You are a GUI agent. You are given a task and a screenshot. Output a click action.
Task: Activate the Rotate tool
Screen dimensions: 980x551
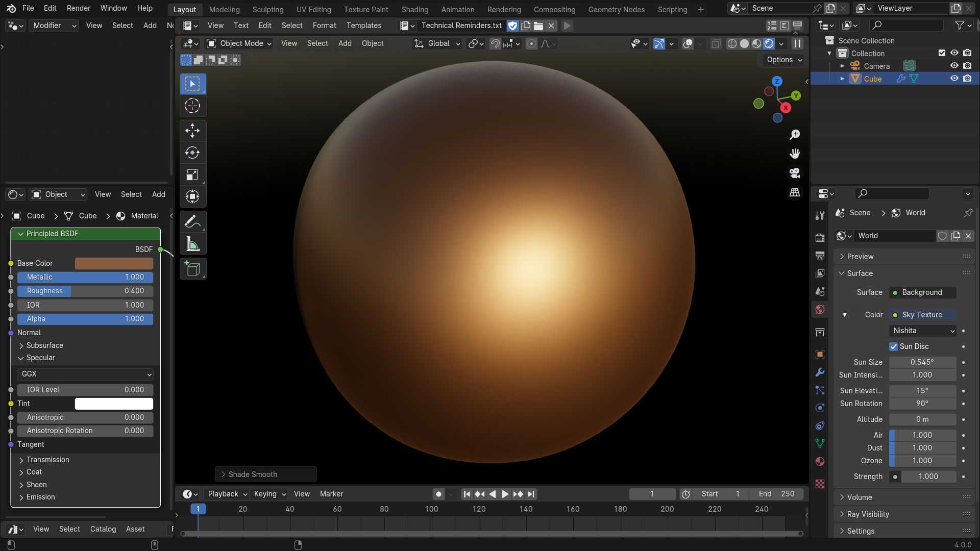click(192, 153)
